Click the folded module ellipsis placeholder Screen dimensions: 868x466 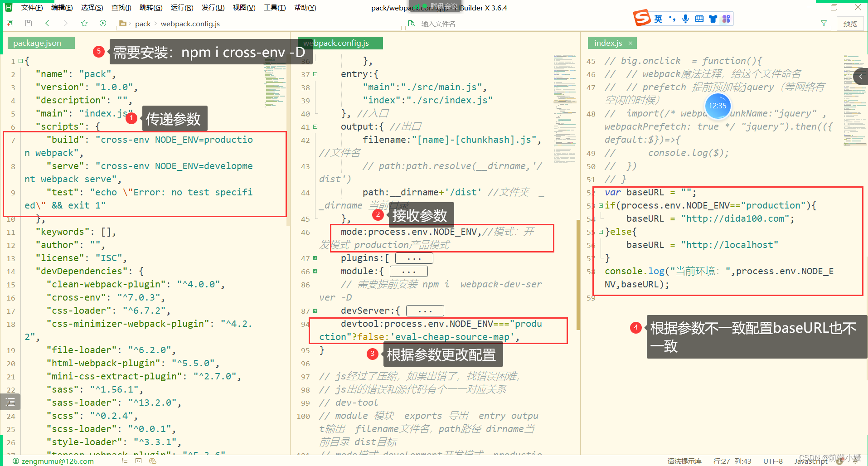pyautogui.click(x=409, y=272)
